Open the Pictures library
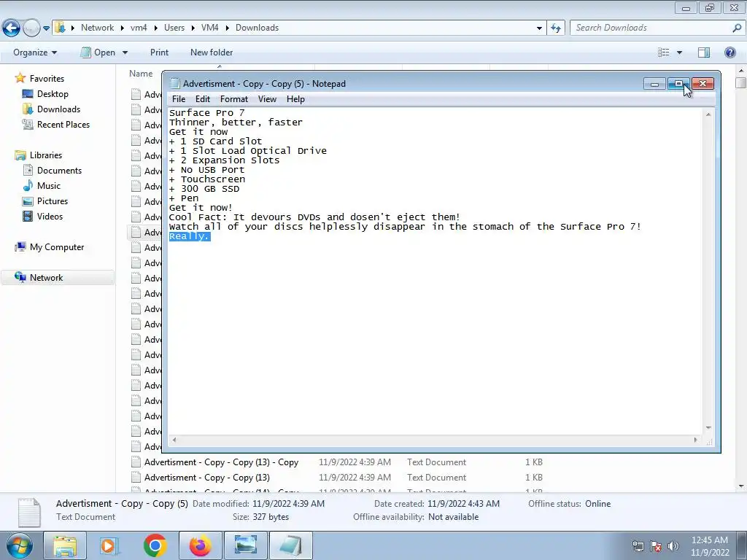The width and height of the screenshot is (747, 560). [x=52, y=201]
